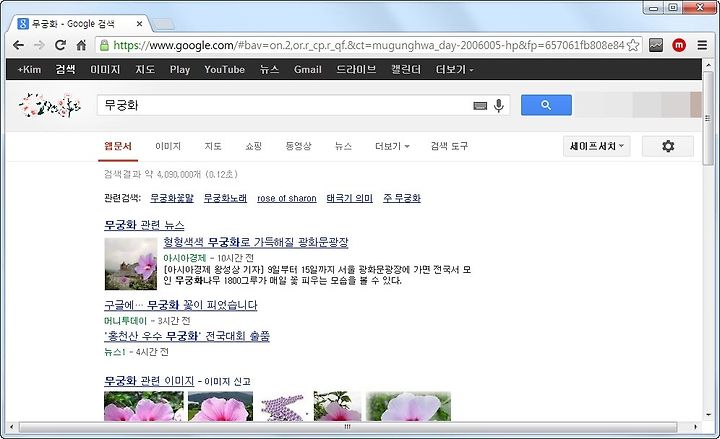Screen dimensions: 720x439
Task: Open 검색 도구 search tools
Action: click(x=449, y=146)
